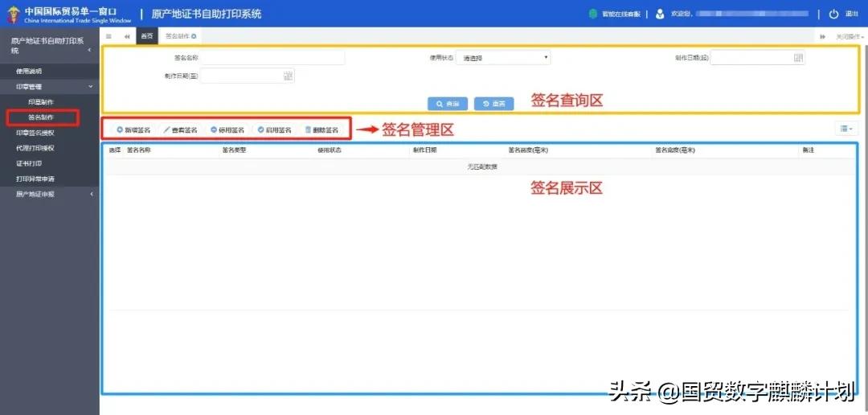Switch to the 首页 tab
The image size is (868, 415).
[x=147, y=36]
